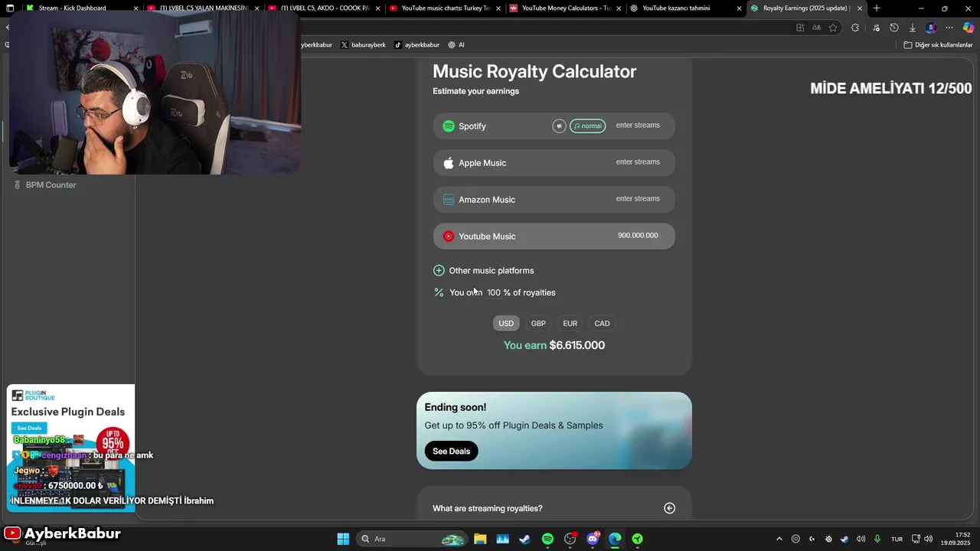This screenshot has width=980, height=551.
Task: Click the taskbar search box 'Ara'
Action: 412,539
